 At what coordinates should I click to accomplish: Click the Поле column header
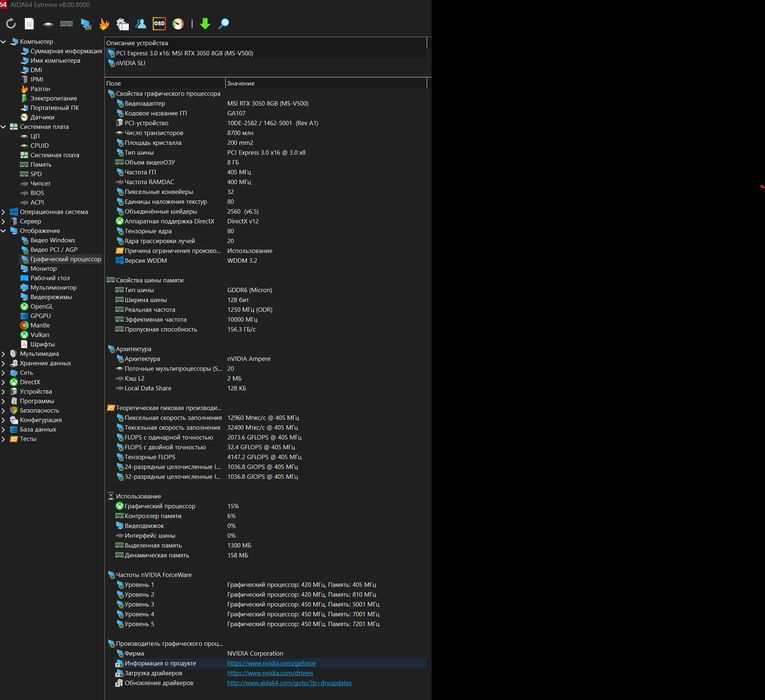click(165, 83)
